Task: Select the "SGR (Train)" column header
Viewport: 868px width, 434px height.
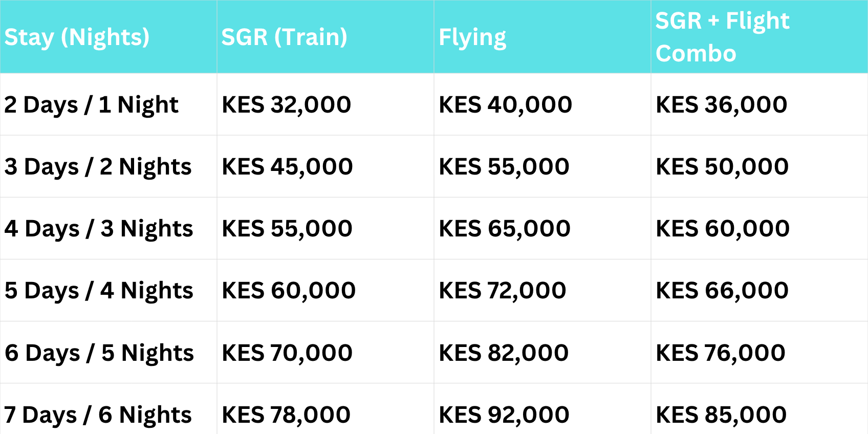Action: pyautogui.click(x=284, y=37)
